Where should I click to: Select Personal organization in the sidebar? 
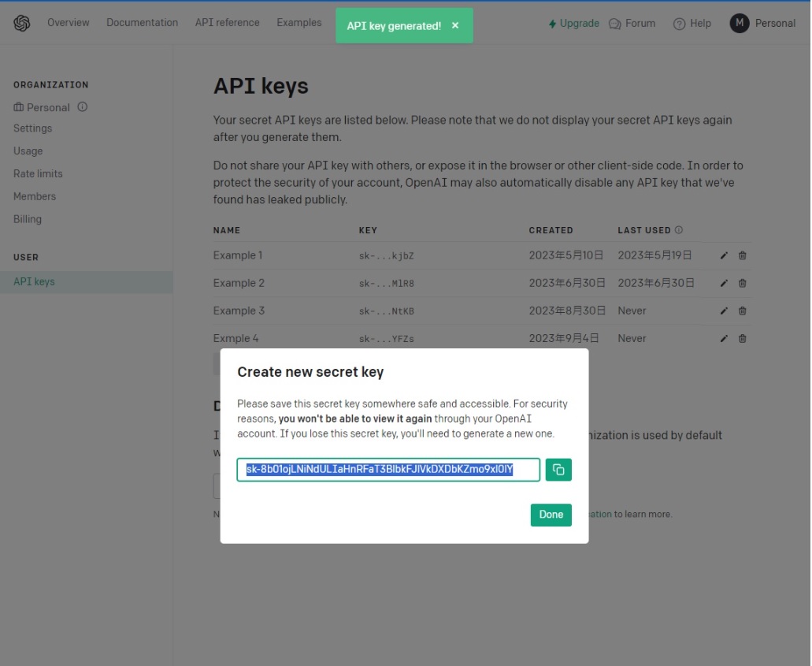(x=42, y=107)
